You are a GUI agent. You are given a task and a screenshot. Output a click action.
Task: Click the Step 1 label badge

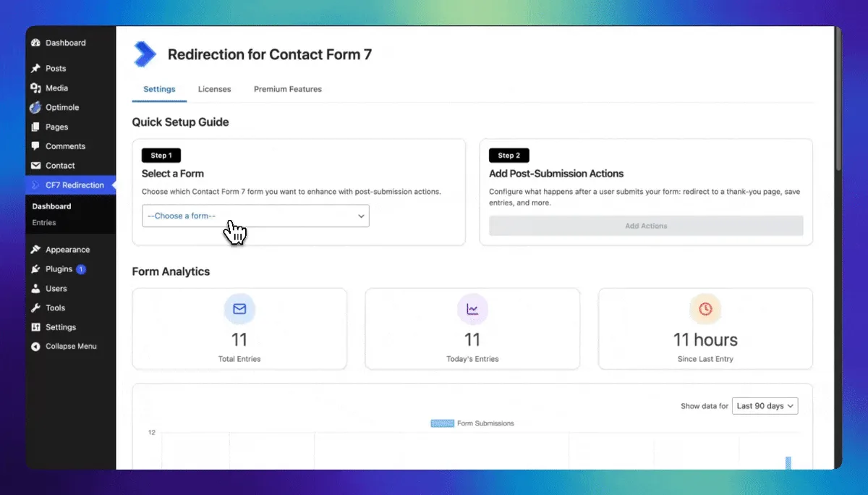[161, 156]
